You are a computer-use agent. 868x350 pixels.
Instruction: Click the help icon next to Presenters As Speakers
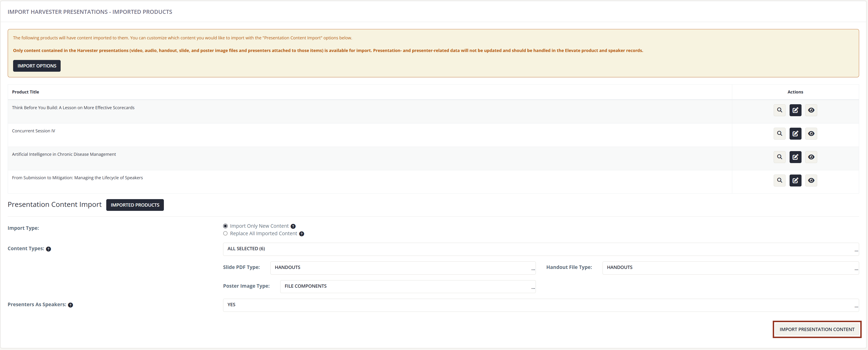tap(70, 305)
